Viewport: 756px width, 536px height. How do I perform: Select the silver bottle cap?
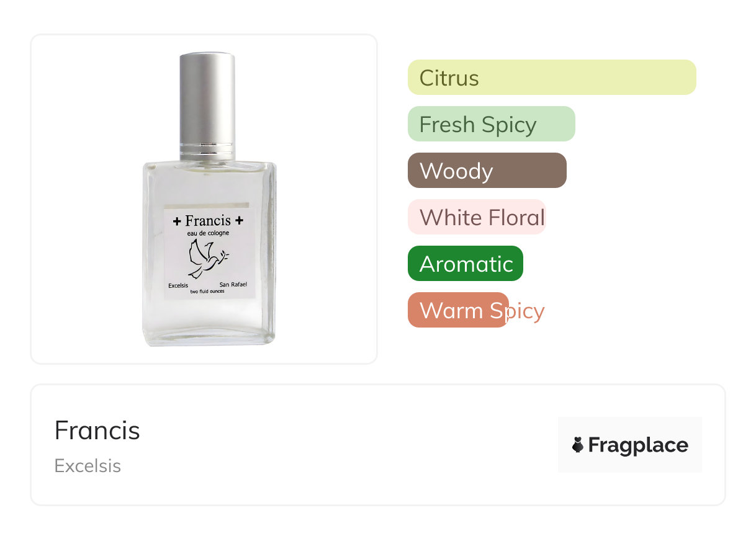point(207,107)
